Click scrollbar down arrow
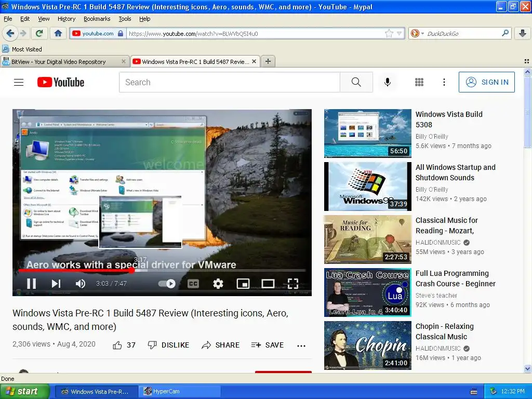The width and height of the screenshot is (532, 399). coord(527,368)
